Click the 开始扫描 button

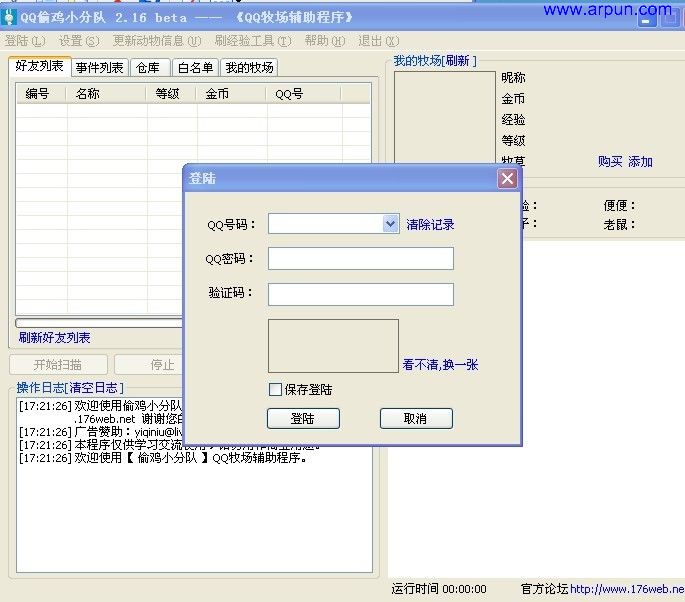(x=58, y=364)
